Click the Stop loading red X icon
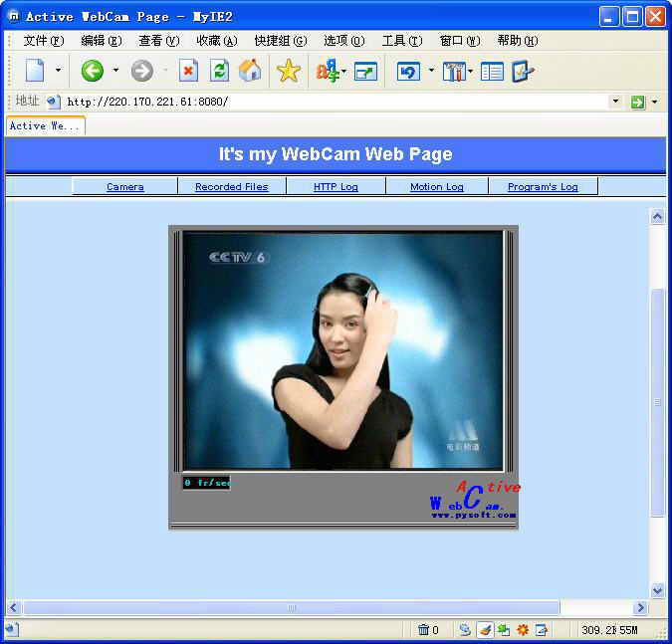672x644 pixels. pos(188,71)
